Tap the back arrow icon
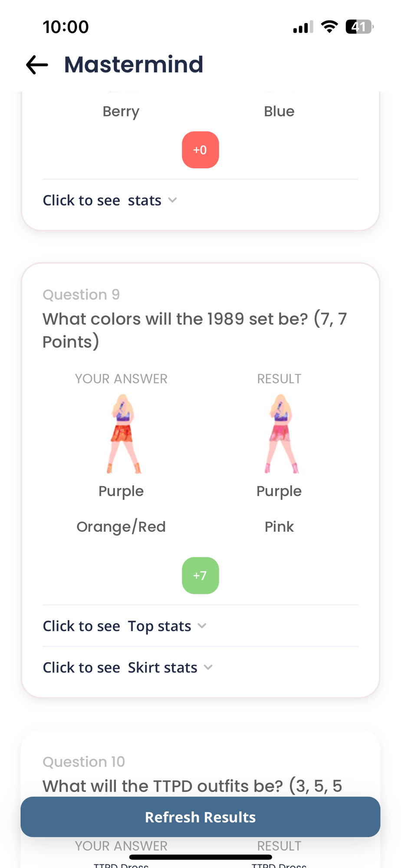Viewport: 401px width, 868px height. click(37, 65)
